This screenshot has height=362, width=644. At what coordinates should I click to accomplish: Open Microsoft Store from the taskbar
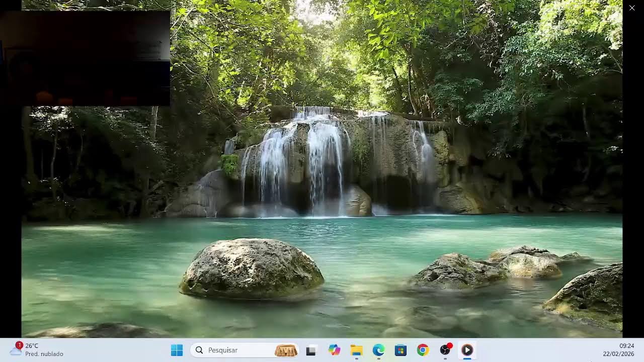(400, 350)
